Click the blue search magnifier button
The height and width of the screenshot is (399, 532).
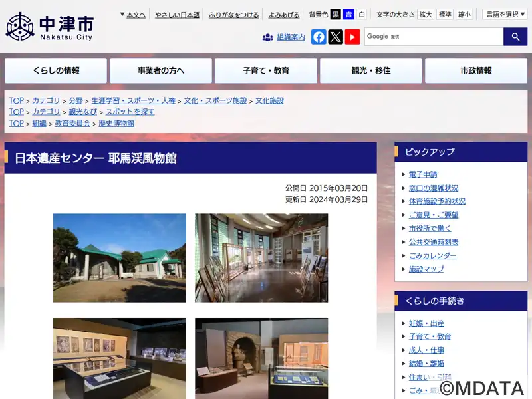[515, 37]
